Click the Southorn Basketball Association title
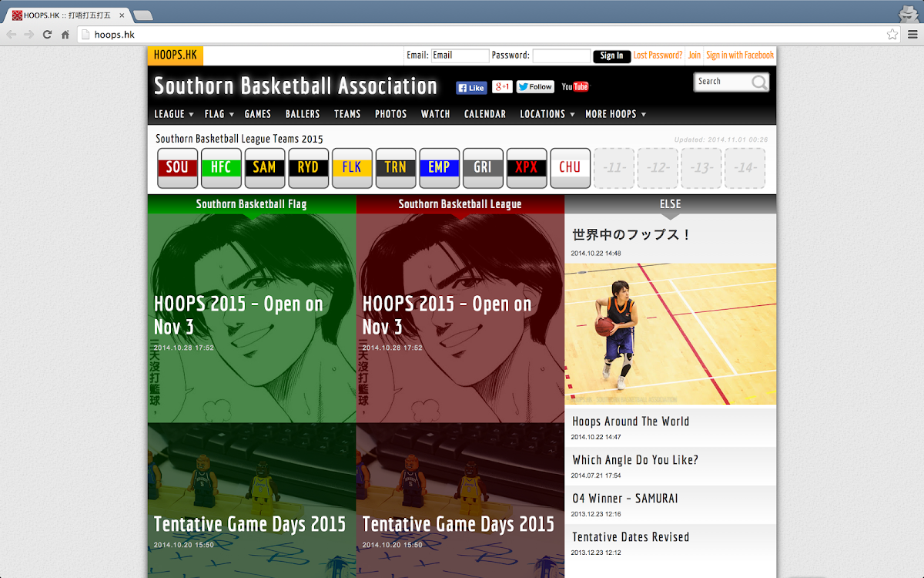 click(x=296, y=86)
